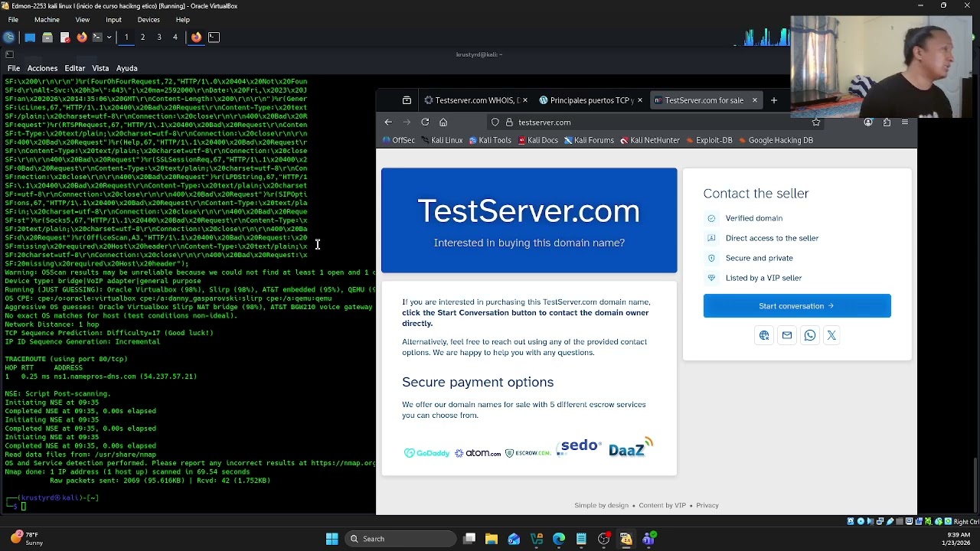Open the terminal's File menu
Viewport: 980px width, 551px height.
pos(14,68)
